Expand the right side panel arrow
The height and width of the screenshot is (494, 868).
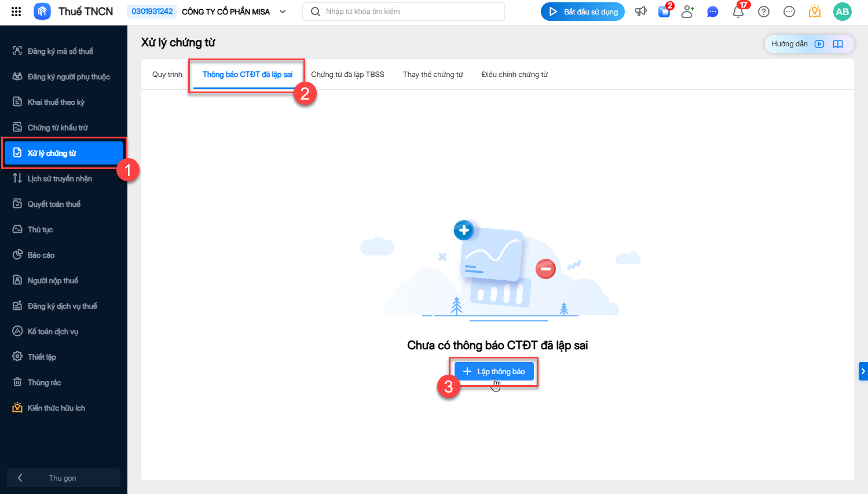click(x=863, y=371)
